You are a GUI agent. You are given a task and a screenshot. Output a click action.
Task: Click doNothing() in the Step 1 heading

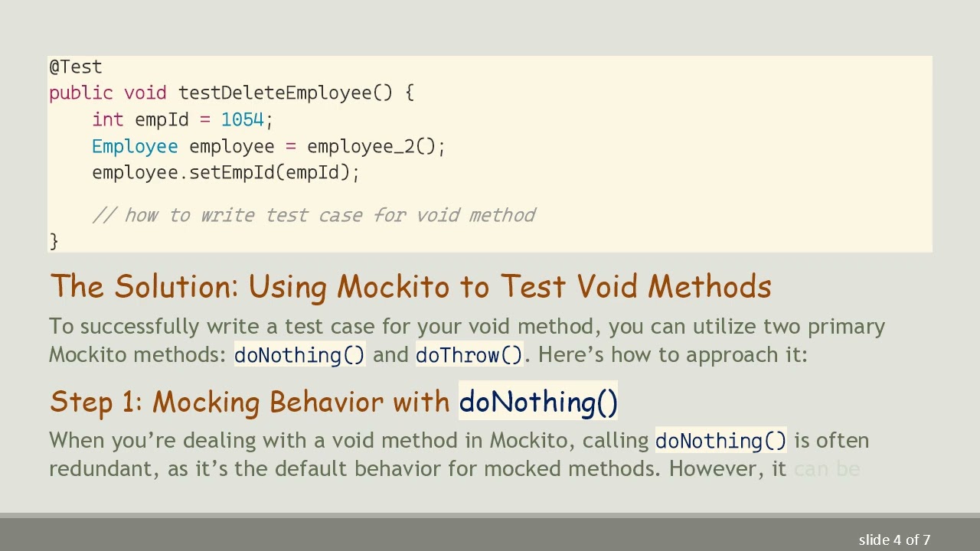537,403
